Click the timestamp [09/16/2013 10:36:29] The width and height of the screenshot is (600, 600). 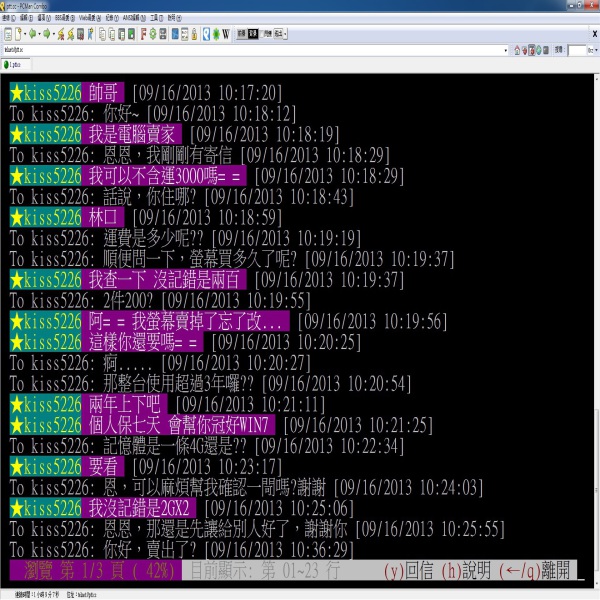pyautogui.click(x=279, y=550)
